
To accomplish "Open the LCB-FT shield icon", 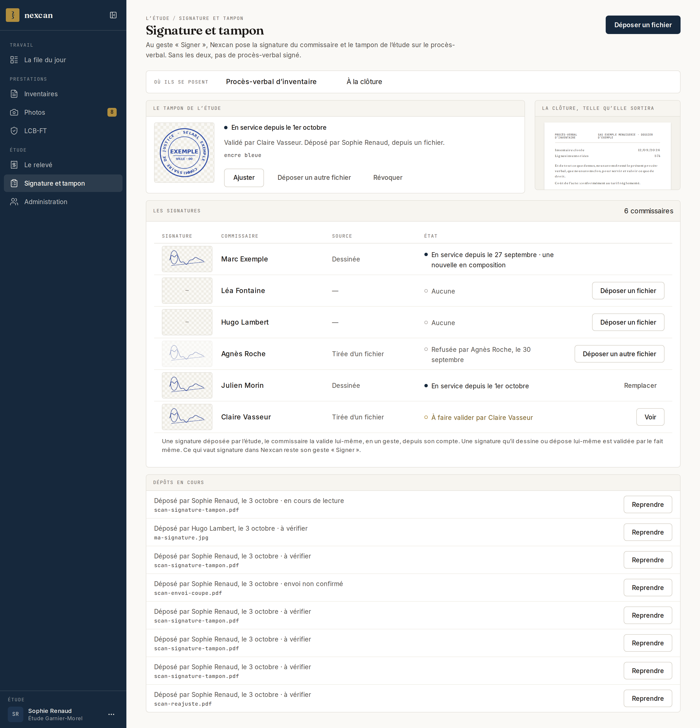I will click(14, 131).
